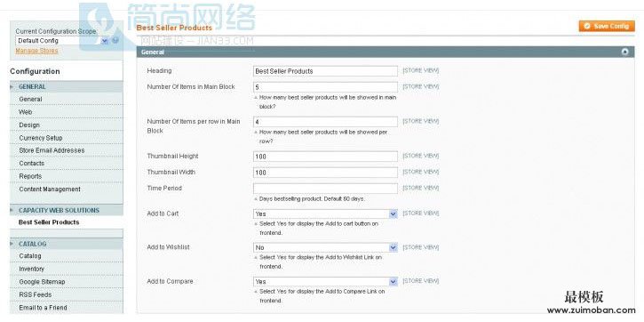Image resolution: width=644 pixels, height=322 pixels.
Task: Open Currency Setup in the sidebar
Action: pos(41,138)
